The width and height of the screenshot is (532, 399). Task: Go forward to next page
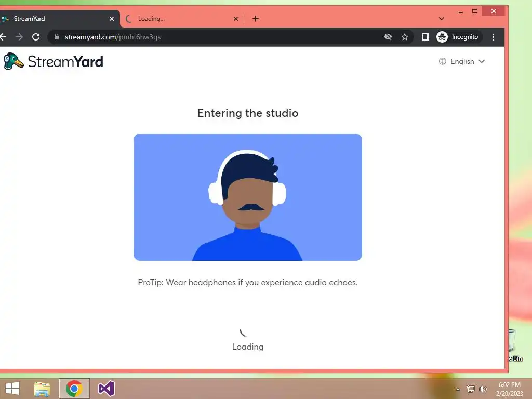pyautogui.click(x=19, y=37)
